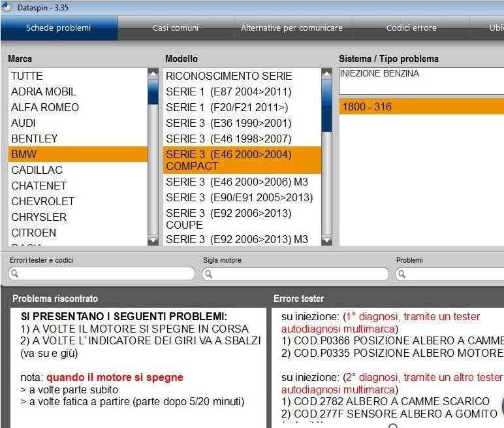Click COD.2782 ALBERO A CAMME SCARICO line
Screen dimensions: 504x428
click(x=385, y=401)
